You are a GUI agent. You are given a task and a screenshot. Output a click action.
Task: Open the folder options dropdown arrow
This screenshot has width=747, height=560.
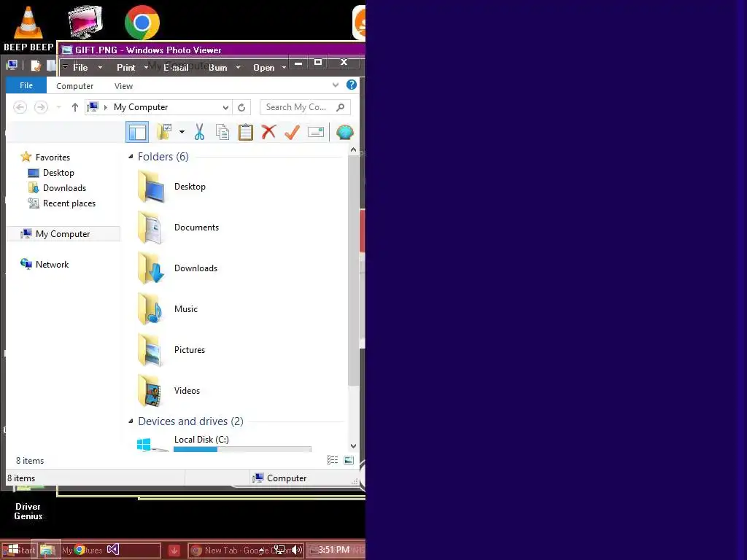(x=182, y=132)
